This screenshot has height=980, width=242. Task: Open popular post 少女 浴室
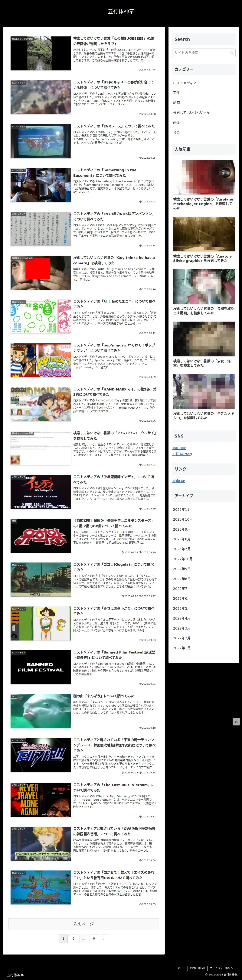[x=204, y=344]
